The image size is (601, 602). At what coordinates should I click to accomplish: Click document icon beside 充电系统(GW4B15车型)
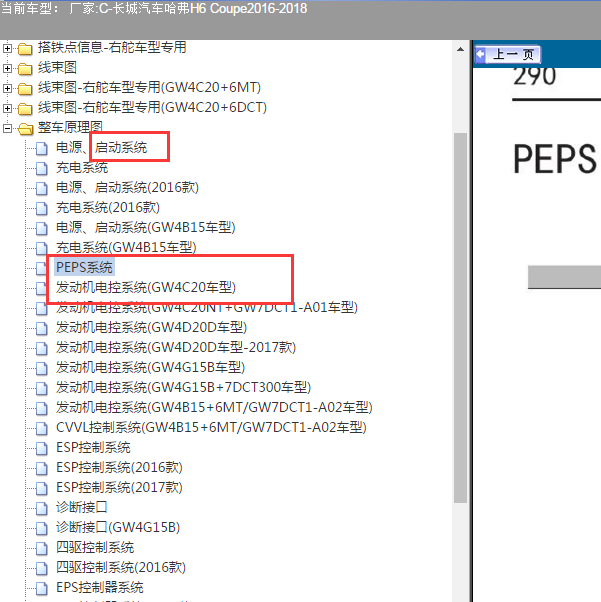41,248
